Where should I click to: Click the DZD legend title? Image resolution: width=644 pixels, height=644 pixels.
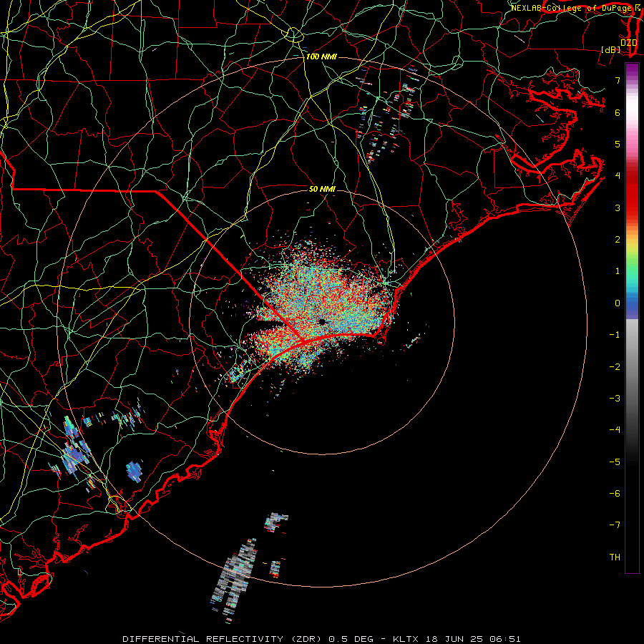629,43
